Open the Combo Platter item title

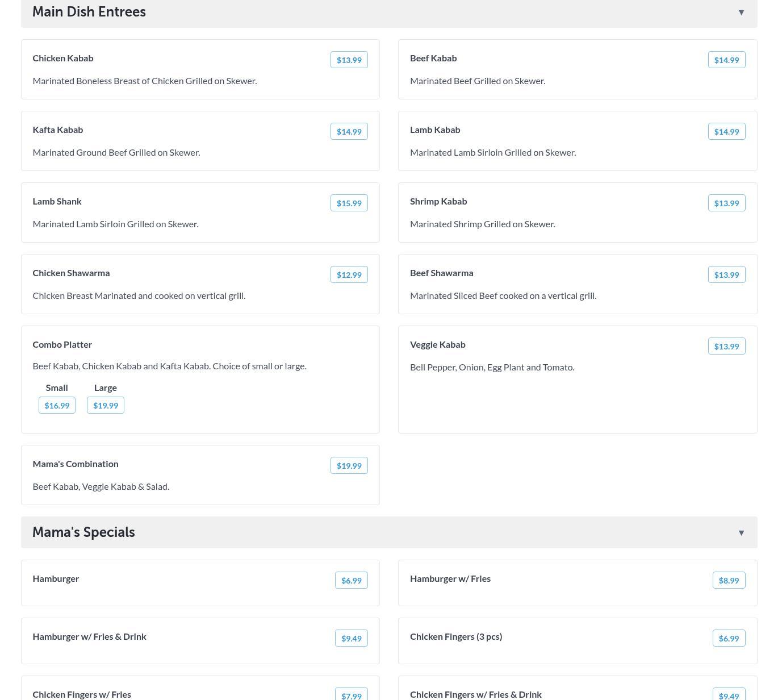pyautogui.click(x=62, y=344)
